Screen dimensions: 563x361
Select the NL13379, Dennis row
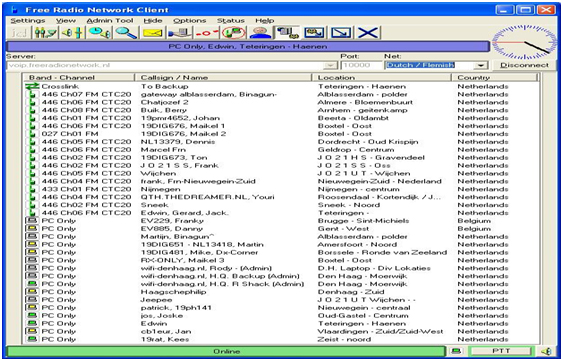282,142
